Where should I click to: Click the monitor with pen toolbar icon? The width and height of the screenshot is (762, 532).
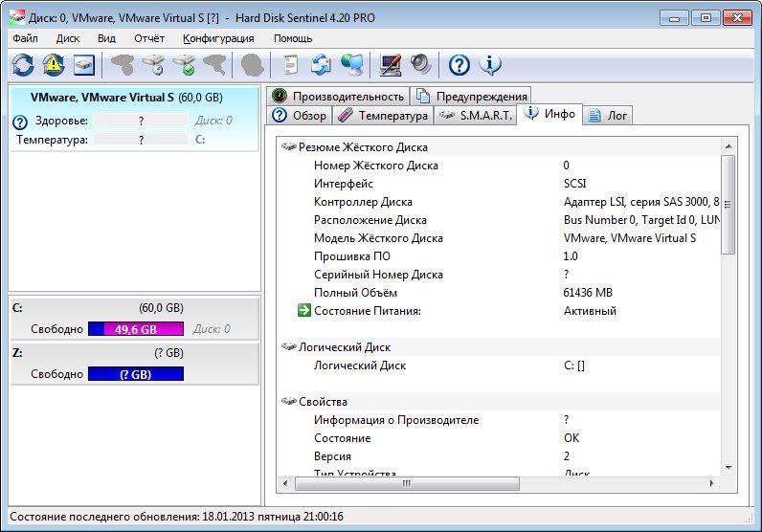point(391,65)
